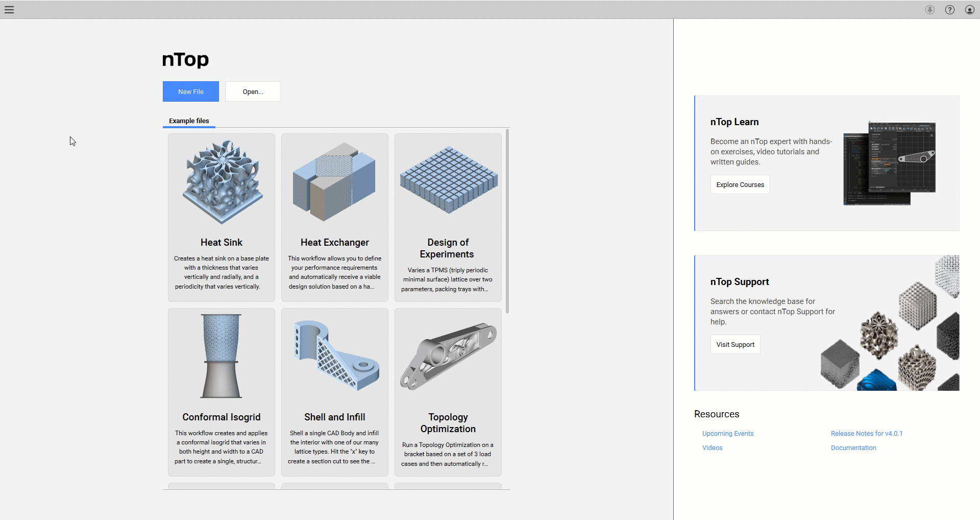Click the download updates icon
Screen dimensions: 980x520
click(x=930, y=10)
